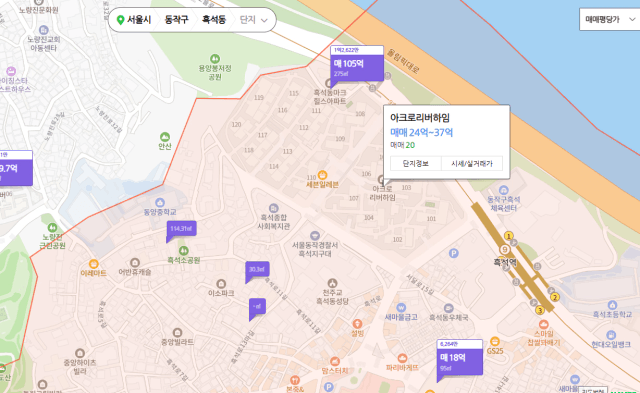Click the 9.7억 price marker
This screenshot has height=393, width=640.
tap(16, 168)
